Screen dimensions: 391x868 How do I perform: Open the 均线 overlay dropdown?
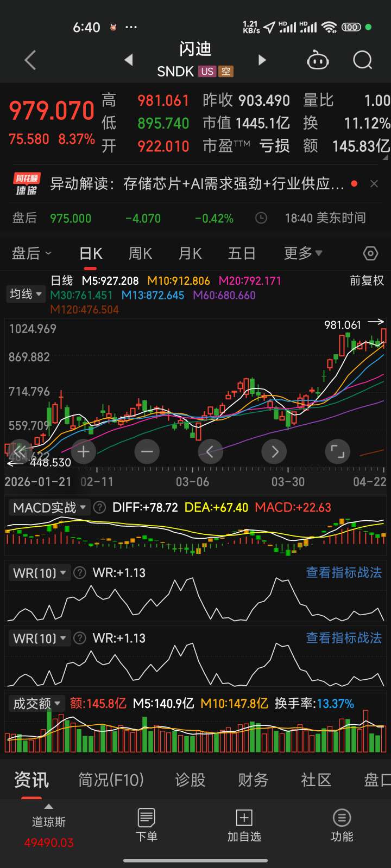click(x=26, y=294)
